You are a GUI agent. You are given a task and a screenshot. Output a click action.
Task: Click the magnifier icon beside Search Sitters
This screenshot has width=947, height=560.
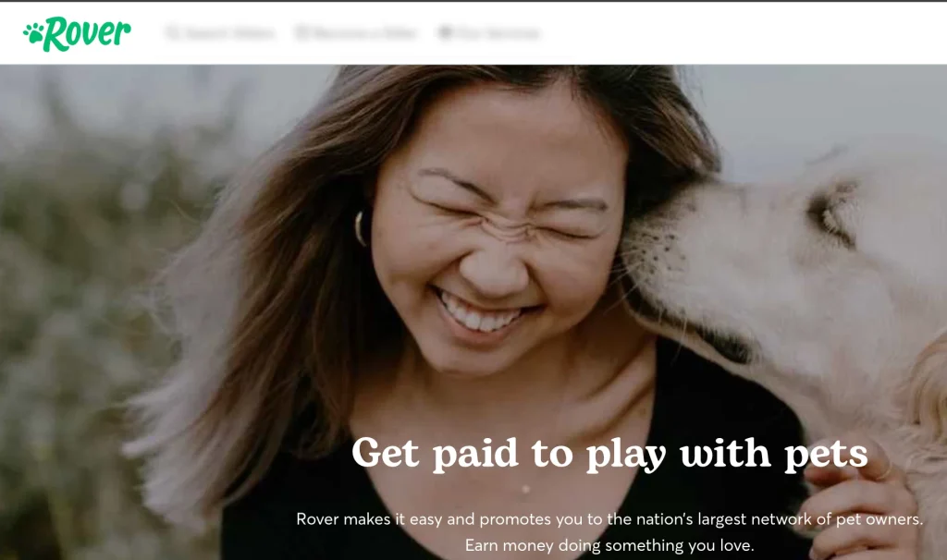click(173, 32)
